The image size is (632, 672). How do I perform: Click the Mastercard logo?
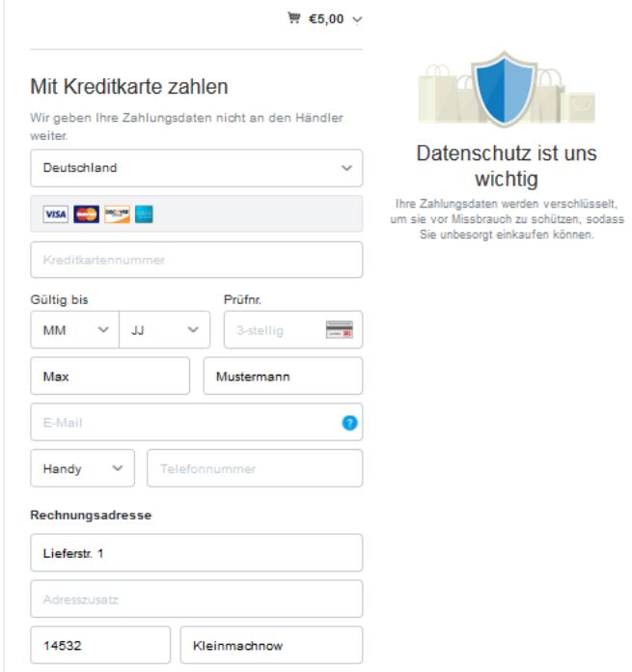[x=86, y=214]
